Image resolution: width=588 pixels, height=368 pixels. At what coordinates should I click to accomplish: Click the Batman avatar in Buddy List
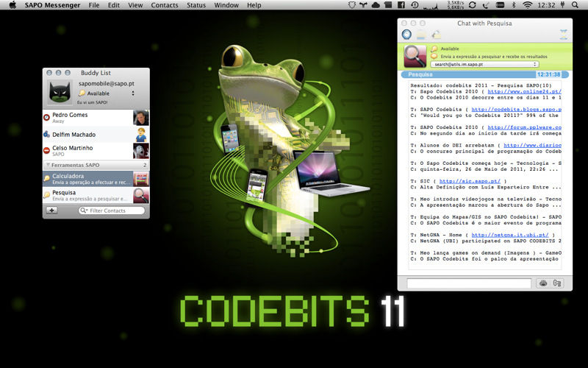click(x=60, y=92)
